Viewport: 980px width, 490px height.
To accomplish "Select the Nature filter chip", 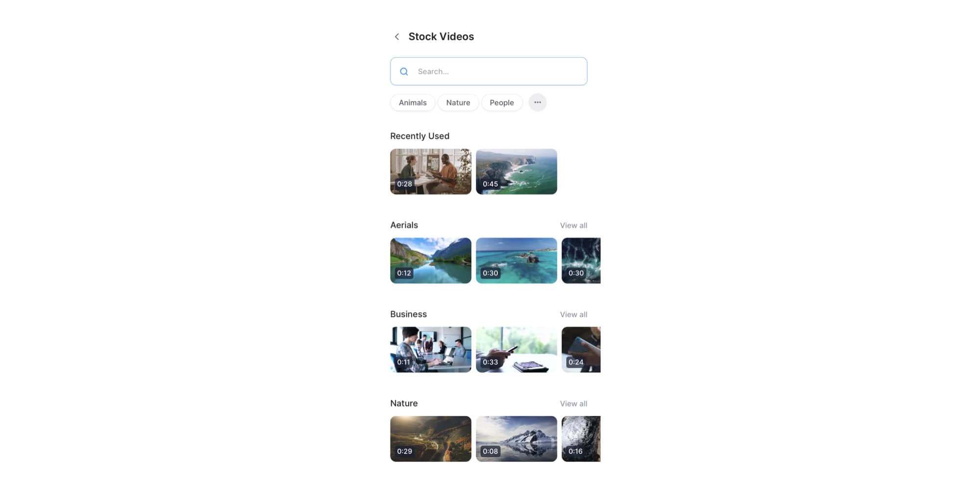I will coord(458,102).
